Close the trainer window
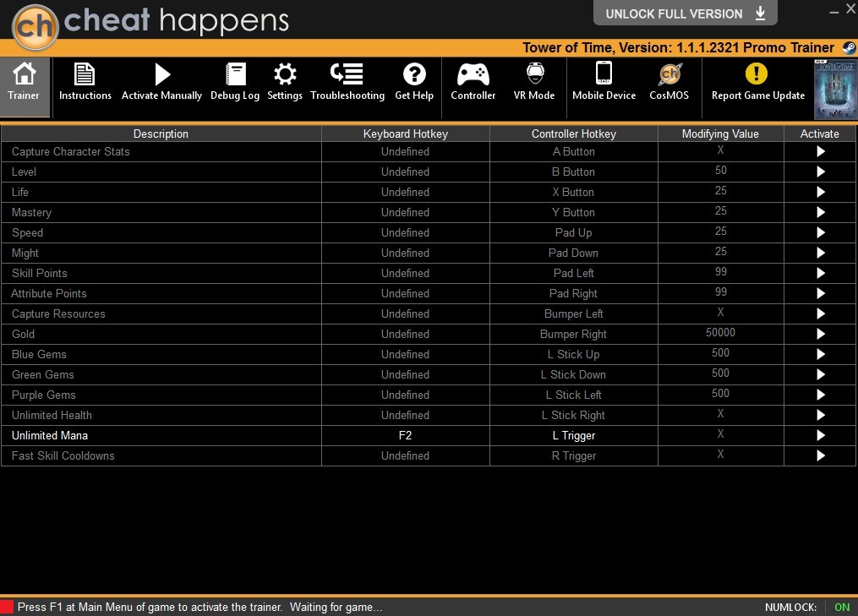Image resolution: width=858 pixels, height=616 pixels. [851, 9]
